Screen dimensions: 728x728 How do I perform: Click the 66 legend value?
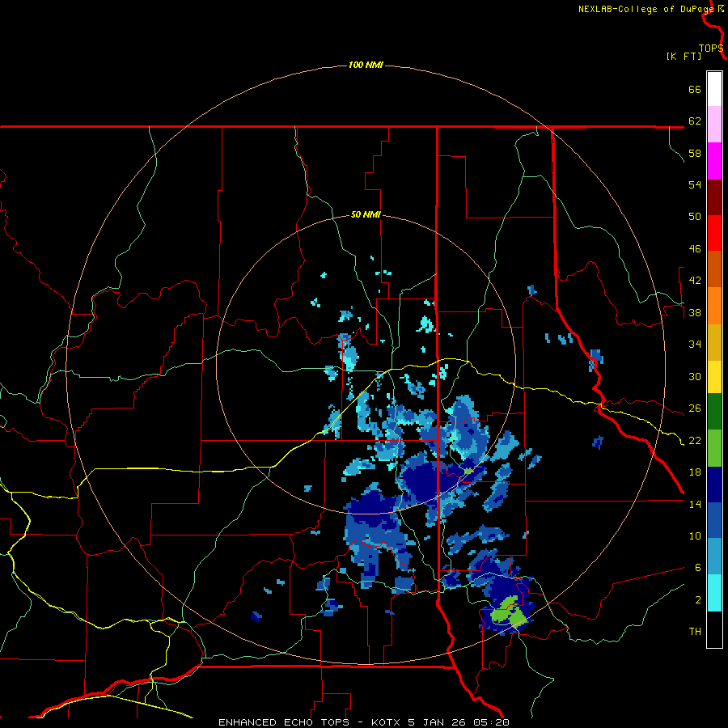click(x=695, y=89)
